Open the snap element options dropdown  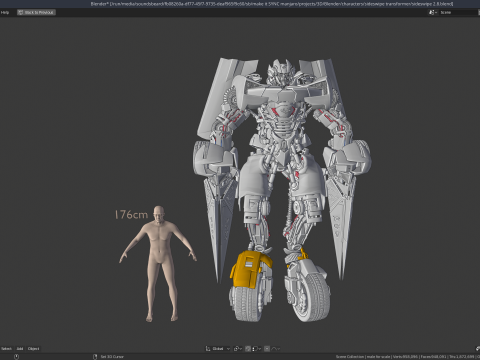[257, 349]
